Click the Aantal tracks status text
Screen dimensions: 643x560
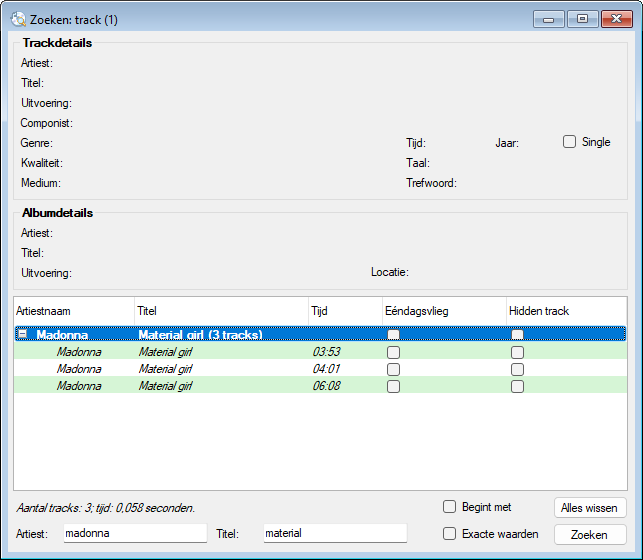pos(106,508)
